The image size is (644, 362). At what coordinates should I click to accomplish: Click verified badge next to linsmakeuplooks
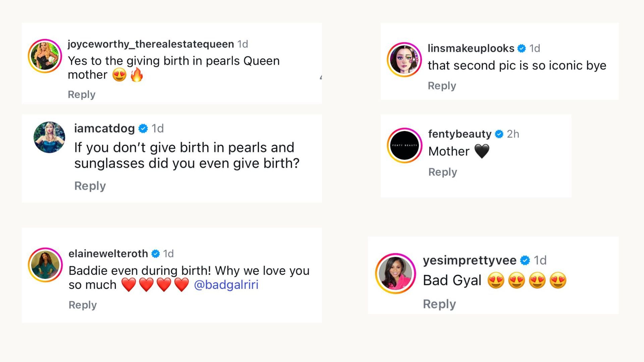pos(522,49)
